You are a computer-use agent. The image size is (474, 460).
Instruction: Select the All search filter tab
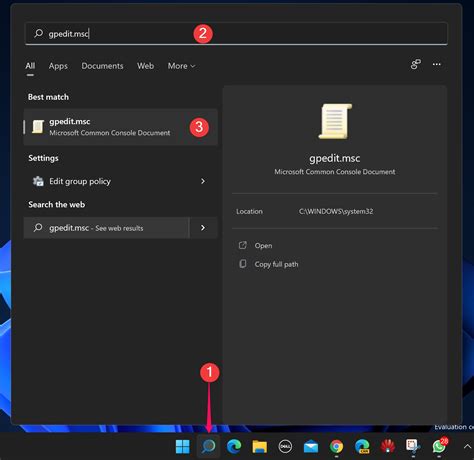pyautogui.click(x=30, y=66)
